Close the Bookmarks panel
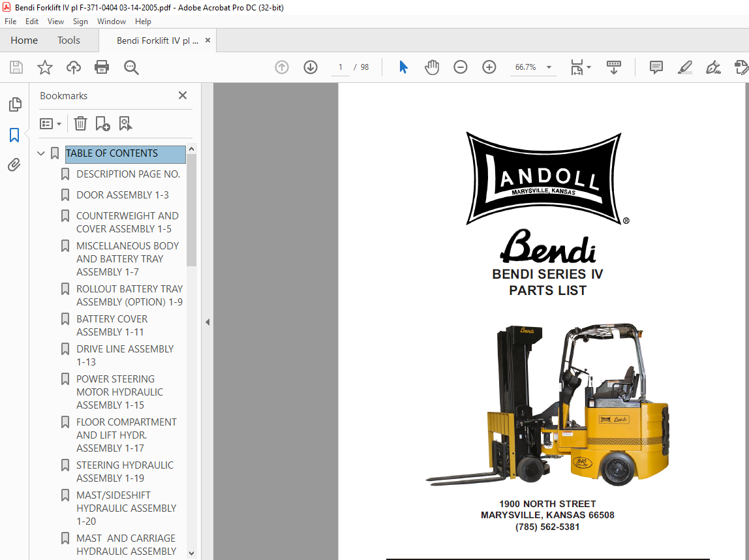Viewport: 749px width, 560px height. (183, 95)
